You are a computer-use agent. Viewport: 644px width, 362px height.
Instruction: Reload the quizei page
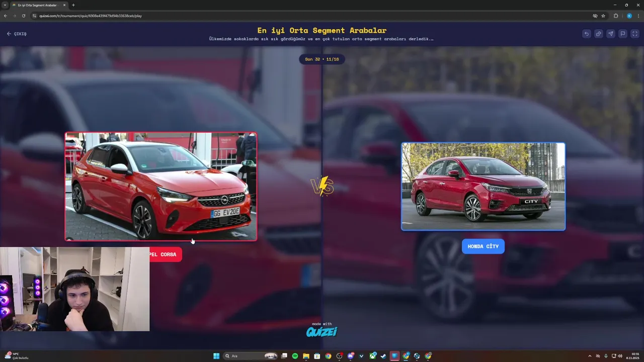[x=24, y=16]
